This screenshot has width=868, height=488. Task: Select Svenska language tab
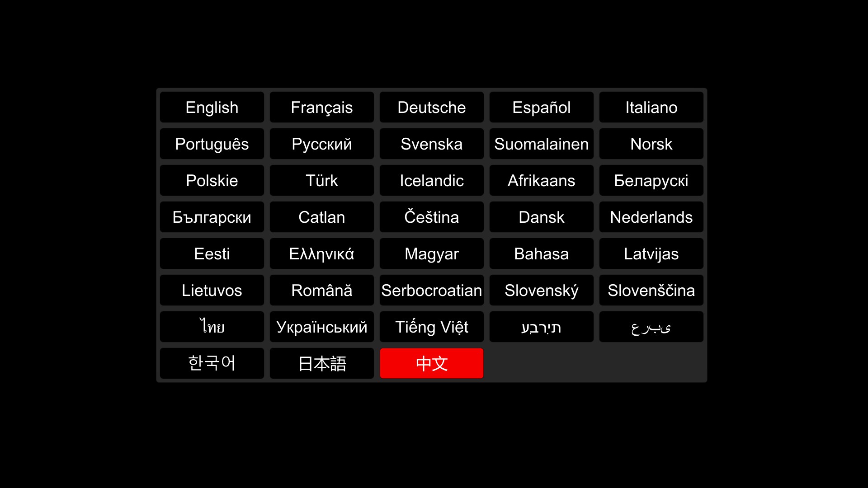point(432,144)
